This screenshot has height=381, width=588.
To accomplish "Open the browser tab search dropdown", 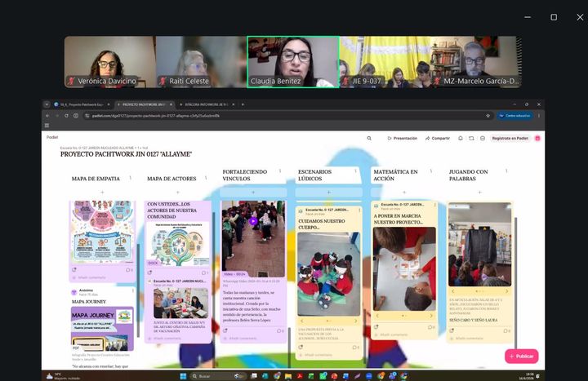I will pyautogui.click(x=47, y=104).
